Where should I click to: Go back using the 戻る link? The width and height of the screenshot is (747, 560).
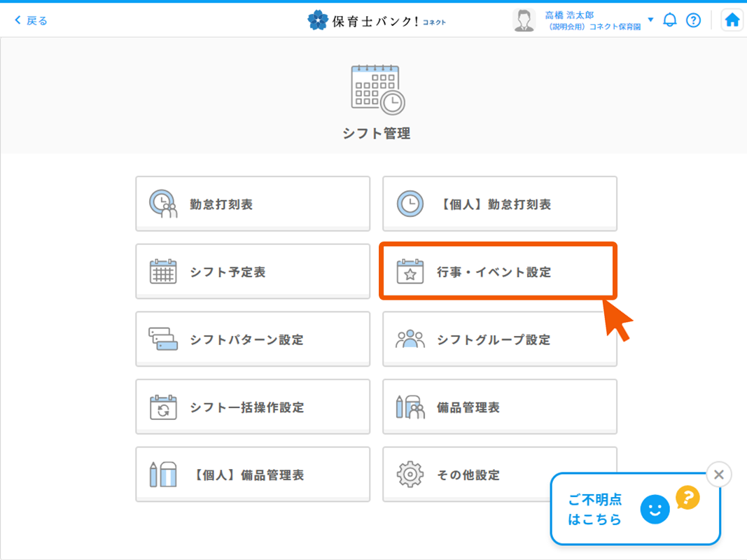point(32,20)
